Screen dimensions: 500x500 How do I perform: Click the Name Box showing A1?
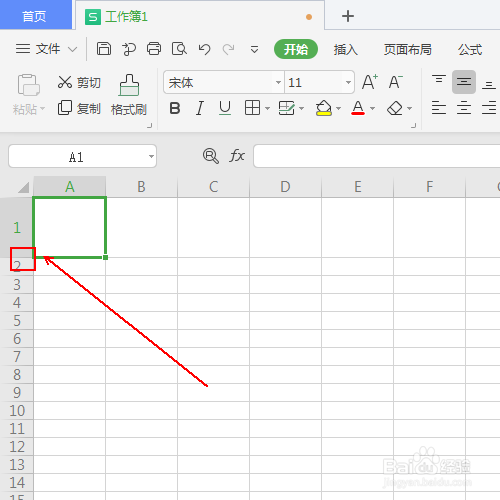[x=76, y=156]
